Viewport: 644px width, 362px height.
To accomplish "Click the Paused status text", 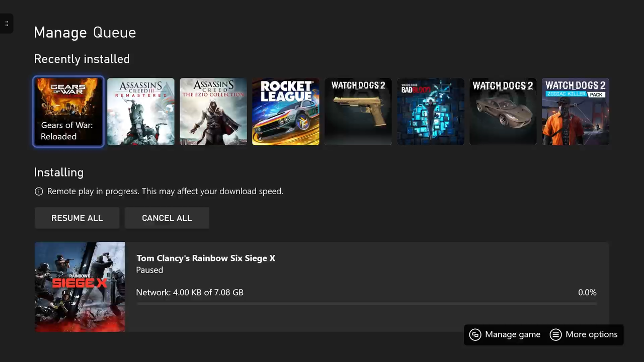I will [149, 270].
